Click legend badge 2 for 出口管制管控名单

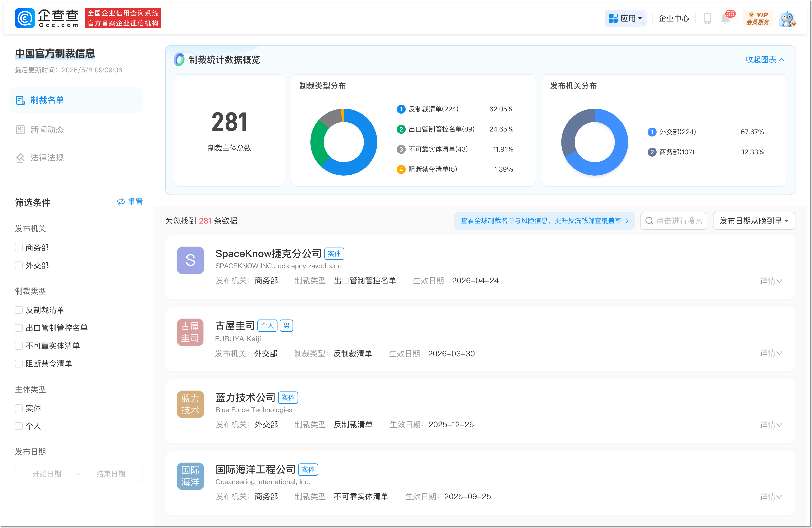coord(401,129)
